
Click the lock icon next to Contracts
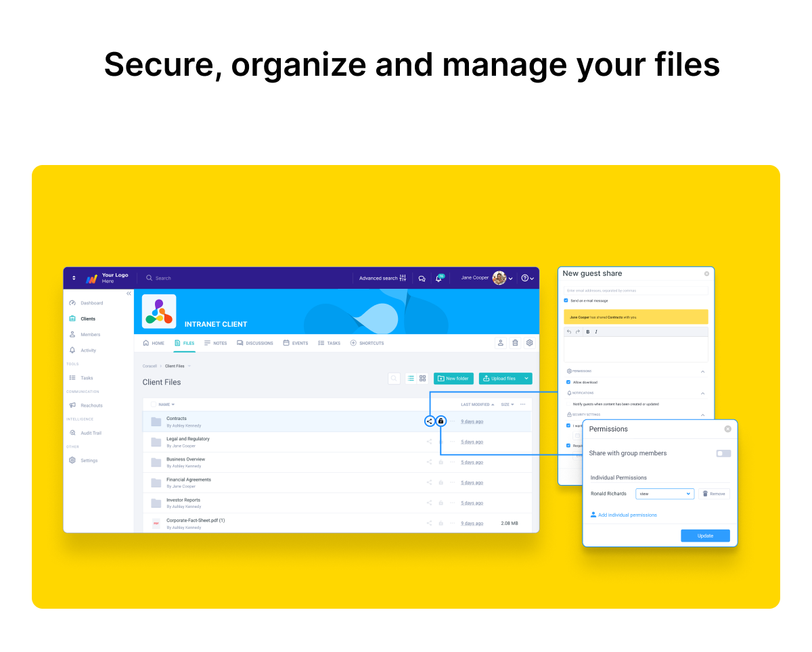coord(441,421)
